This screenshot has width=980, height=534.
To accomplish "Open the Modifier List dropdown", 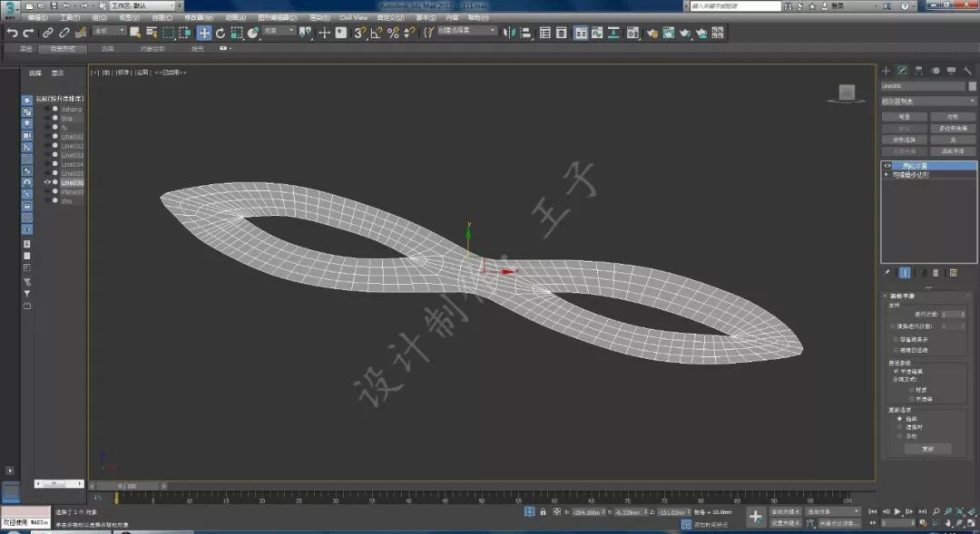I will click(x=928, y=102).
